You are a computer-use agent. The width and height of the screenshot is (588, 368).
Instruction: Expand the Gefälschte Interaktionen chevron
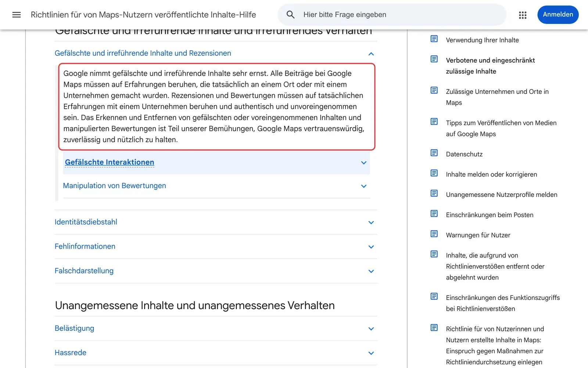click(x=364, y=163)
